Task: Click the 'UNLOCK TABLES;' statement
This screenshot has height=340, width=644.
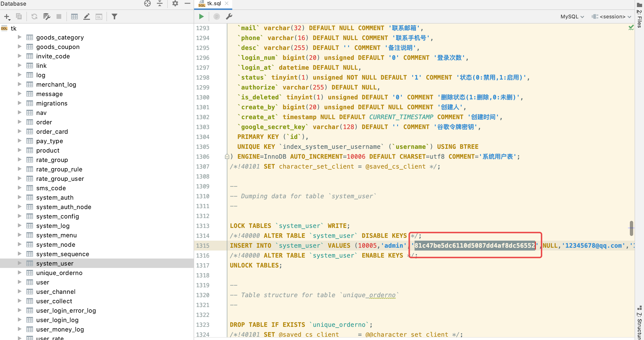Action: click(256, 265)
